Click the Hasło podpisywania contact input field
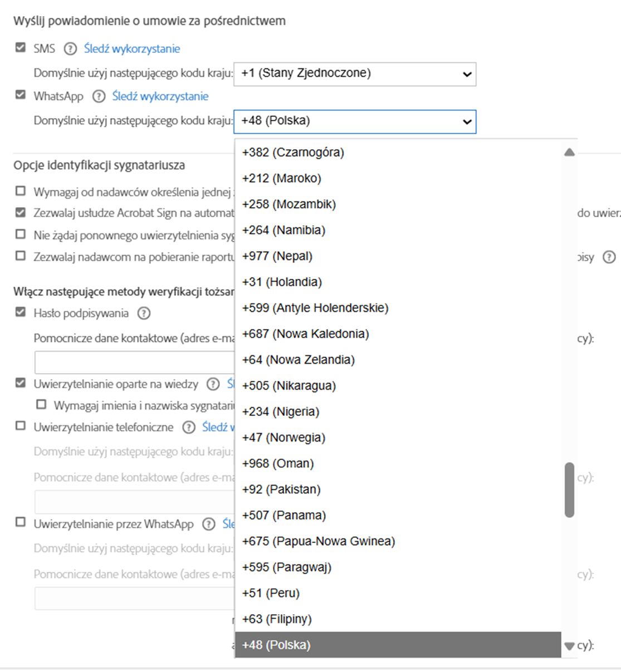 (x=134, y=362)
